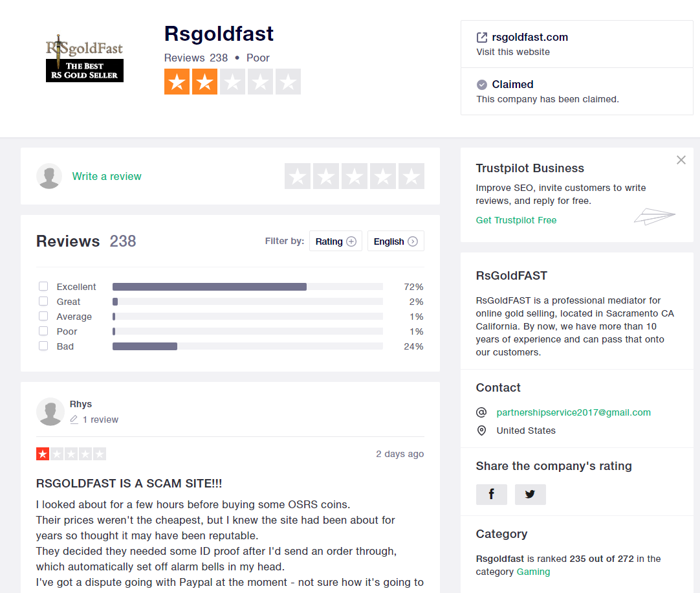Tick the Excellent rating checkbox
This screenshot has width=700, height=593.
(43, 286)
